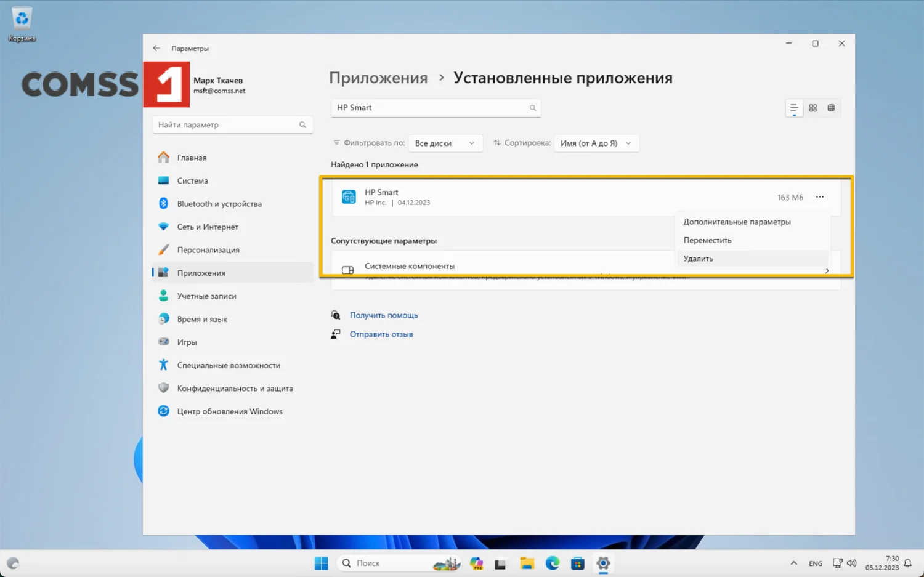Click the Марк Ткачев account name
Screen dimensions: 924x577
coord(218,80)
